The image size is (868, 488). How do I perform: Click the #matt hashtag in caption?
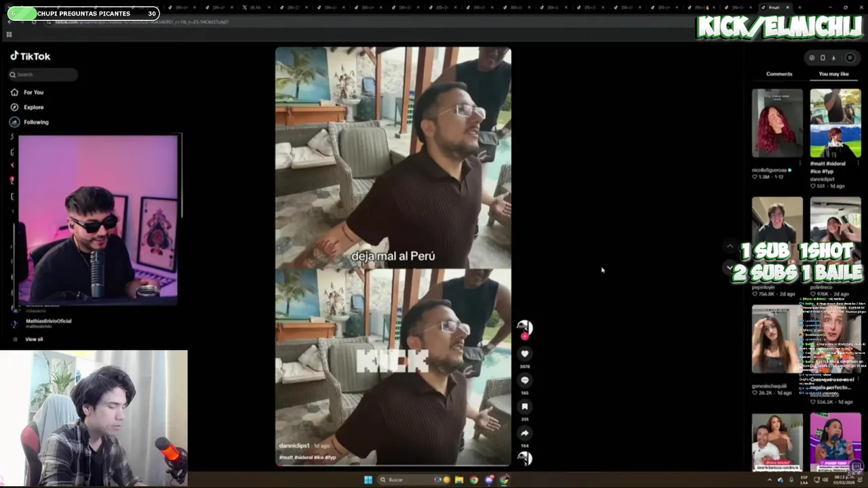click(x=285, y=457)
